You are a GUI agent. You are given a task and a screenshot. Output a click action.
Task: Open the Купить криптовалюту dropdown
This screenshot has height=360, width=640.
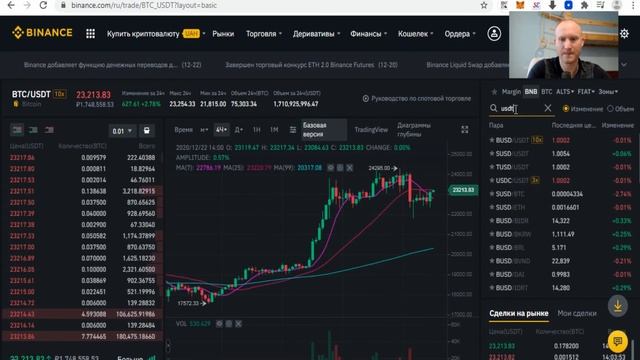tap(156, 34)
